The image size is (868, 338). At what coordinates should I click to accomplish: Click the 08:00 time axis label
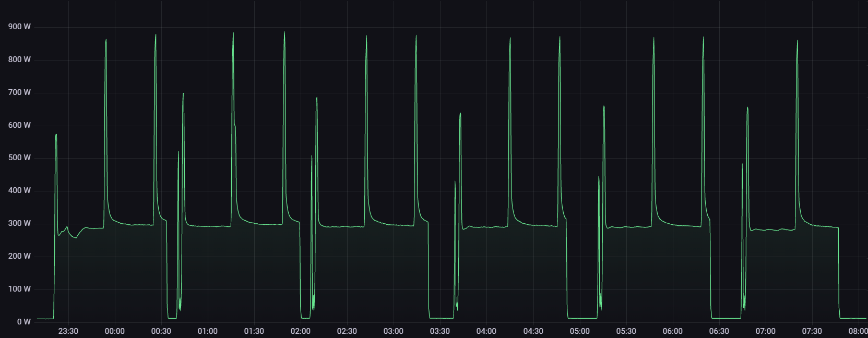(x=858, y=331)
